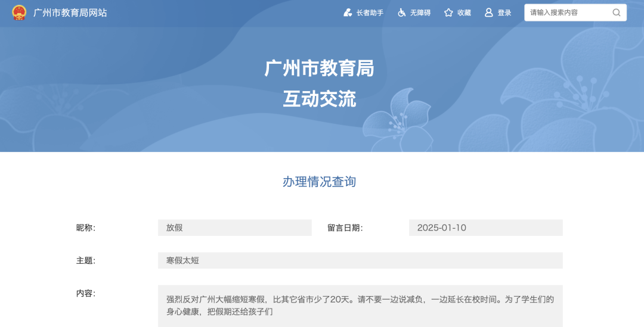Click the 留言日期 field label
Screen dimensions: 644x327
pos(345,228)
